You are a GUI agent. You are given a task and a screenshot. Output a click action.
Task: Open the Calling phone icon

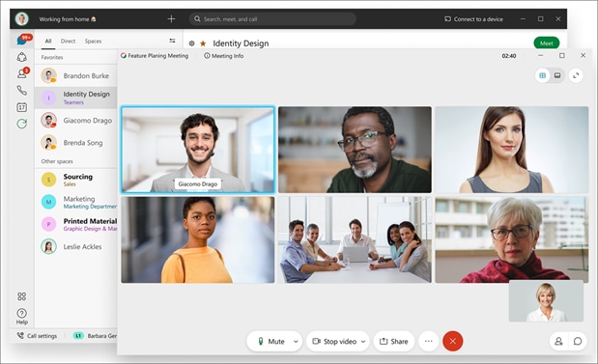point(22,91)
